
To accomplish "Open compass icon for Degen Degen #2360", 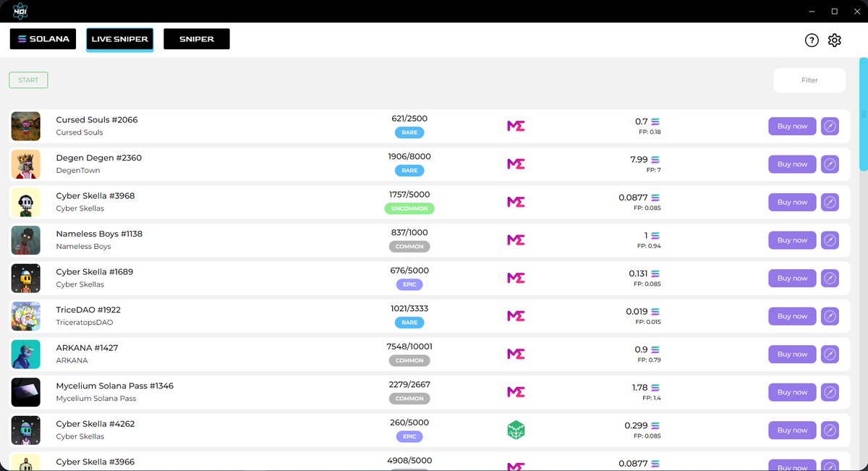I will pyautogui.click(x=830, y=164).
